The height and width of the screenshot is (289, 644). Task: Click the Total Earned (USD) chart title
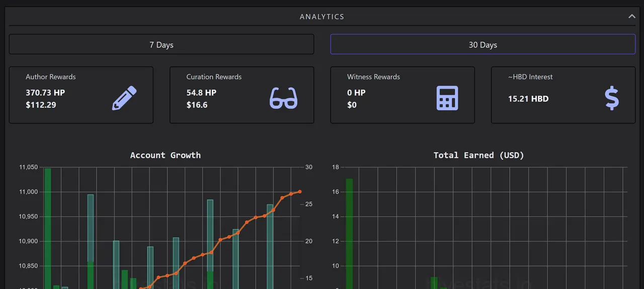tap(478, 155)
